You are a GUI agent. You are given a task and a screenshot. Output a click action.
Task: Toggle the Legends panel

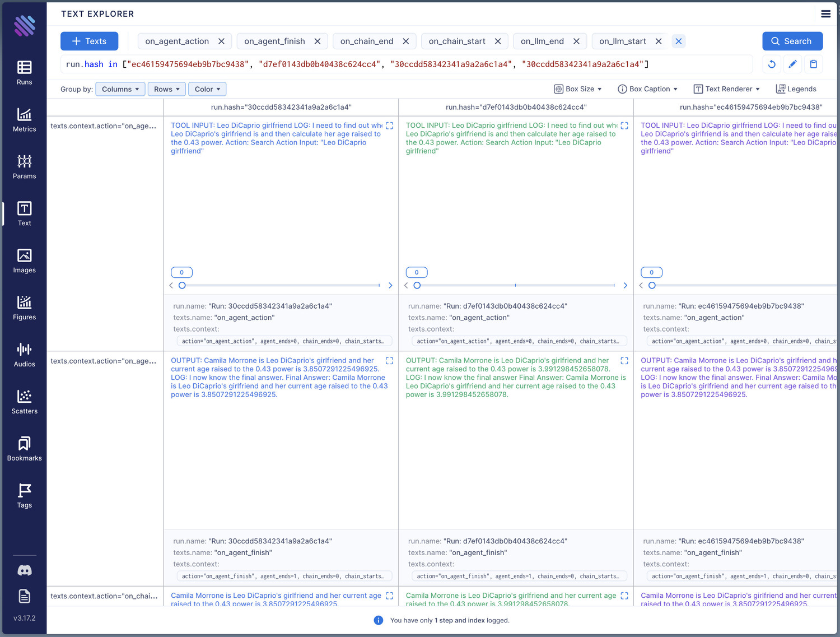796,89
